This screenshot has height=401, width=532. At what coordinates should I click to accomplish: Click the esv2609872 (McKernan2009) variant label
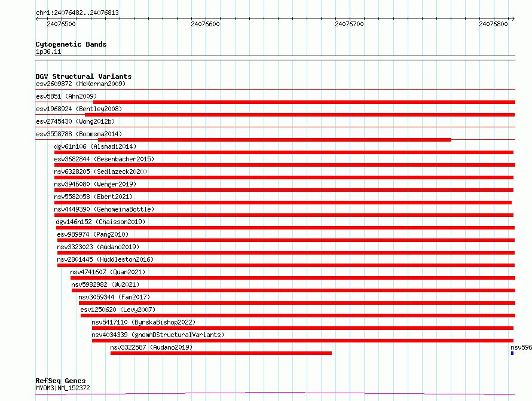pos(81,84)
